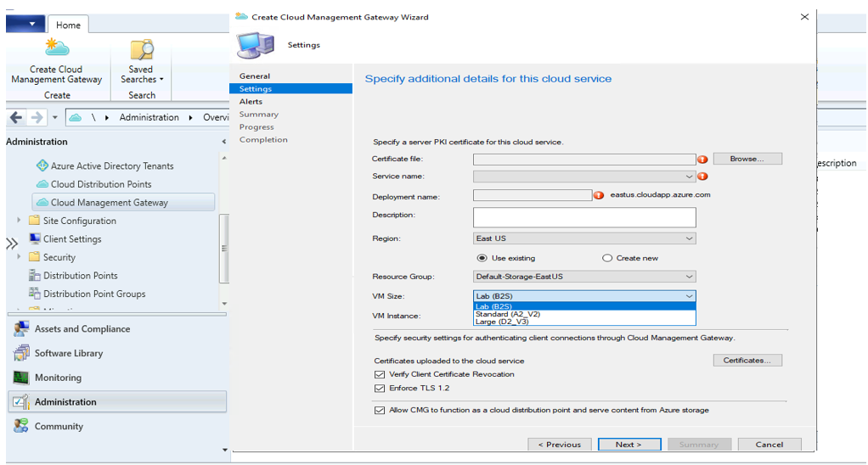
Task: Click the Summary button at wizard bottom
Action: tap(699, 445)
